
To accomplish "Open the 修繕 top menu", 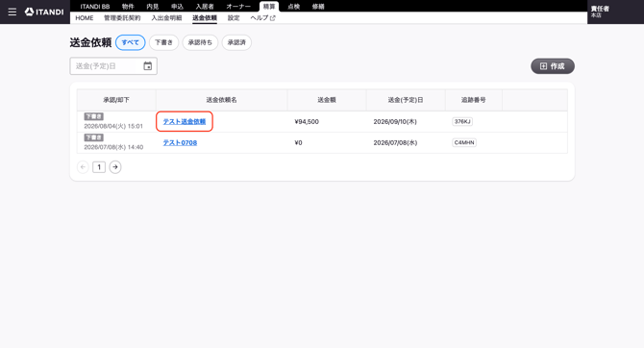I will [x=318, y=7].
